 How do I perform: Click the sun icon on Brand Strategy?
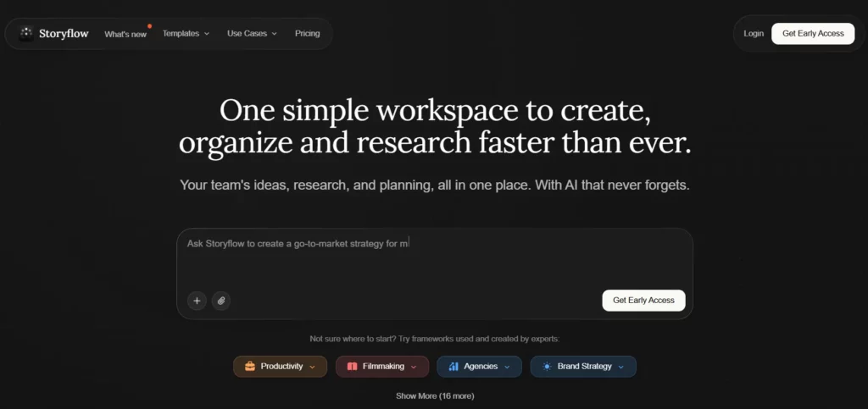[x=547, y=367]
